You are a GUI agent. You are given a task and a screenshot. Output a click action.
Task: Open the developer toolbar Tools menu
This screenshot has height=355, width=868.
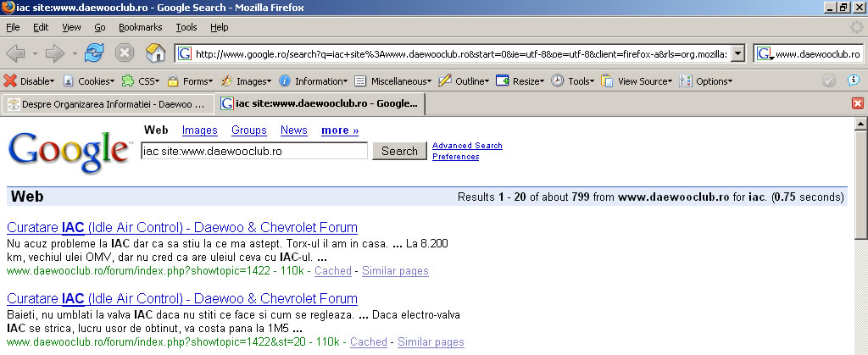(572, 81)
